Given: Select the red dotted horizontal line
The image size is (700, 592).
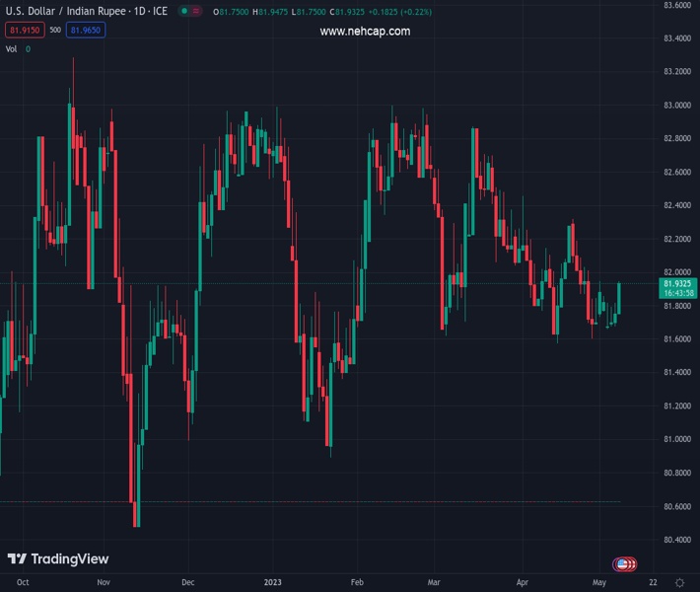Looking at the screenshot, I should (296, 502).
